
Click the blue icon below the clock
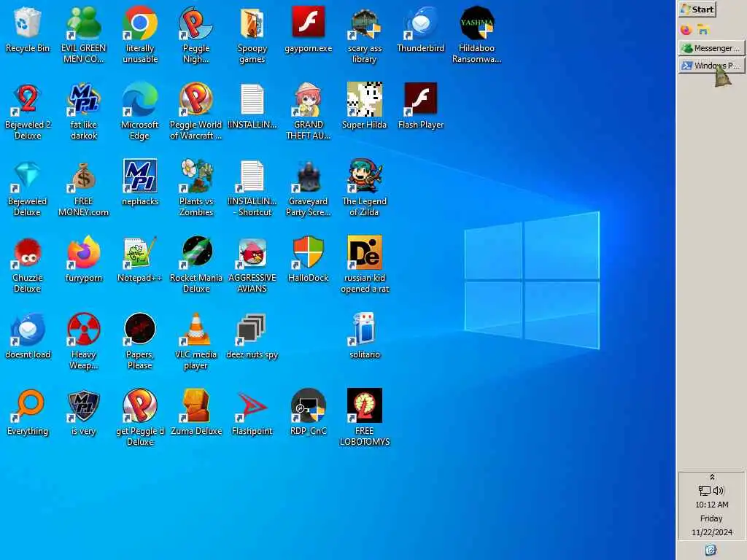click(711, 550)
